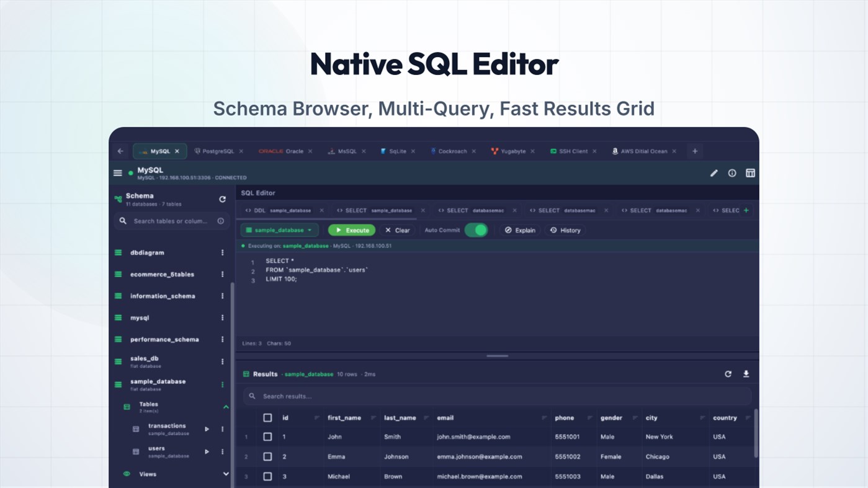Select the Chicago city cell
Viewport: 868px width, 488px height.
pos(658,456)
